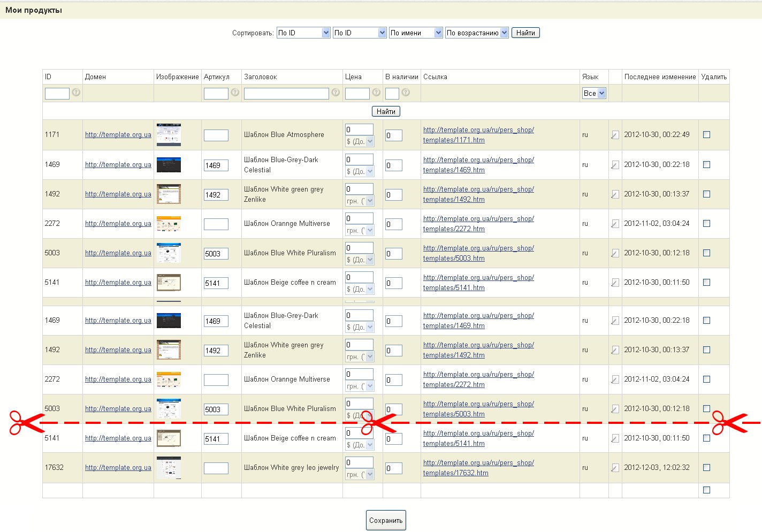Open the thumbnail image of product 1171
This screenshot has width=762, height=532.
169,135
